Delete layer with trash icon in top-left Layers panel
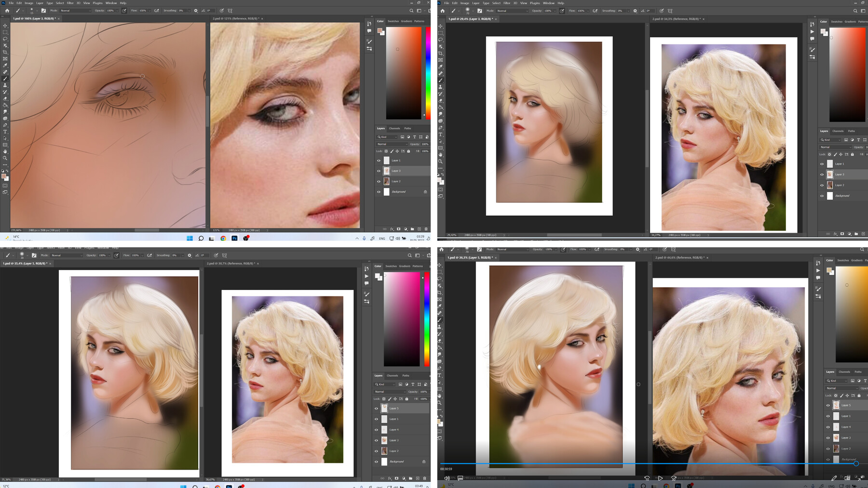The width and height of the screenshot is (868, 488). (426, 229)
